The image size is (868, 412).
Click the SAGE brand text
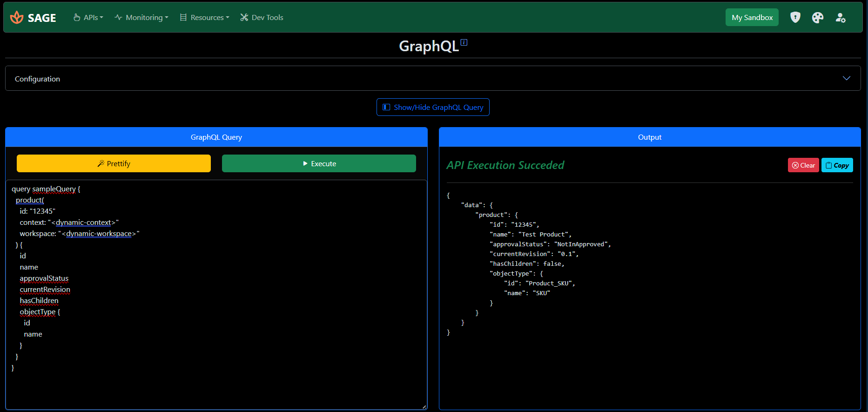tap(42, 18)
